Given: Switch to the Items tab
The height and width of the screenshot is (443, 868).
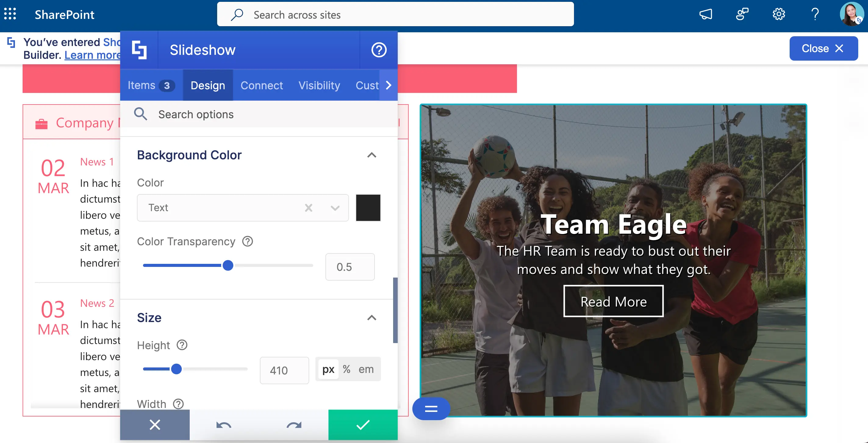Looking at the screenshot, I should pyautogui.click(x=151, y=85).
